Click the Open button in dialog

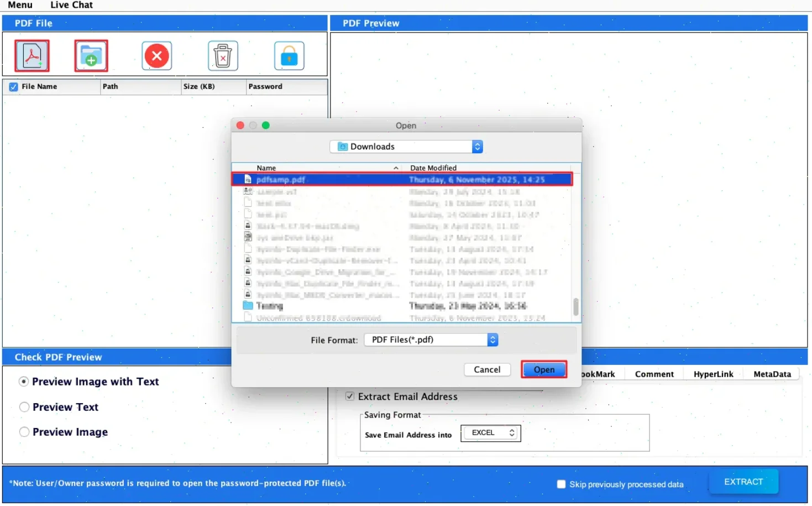click(x=544, y=369)
